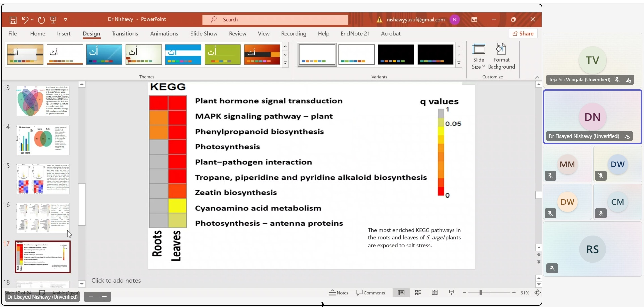Save the presentation with the floppy disk icon
The image size is (644, 307).
[x=13, y=20]
